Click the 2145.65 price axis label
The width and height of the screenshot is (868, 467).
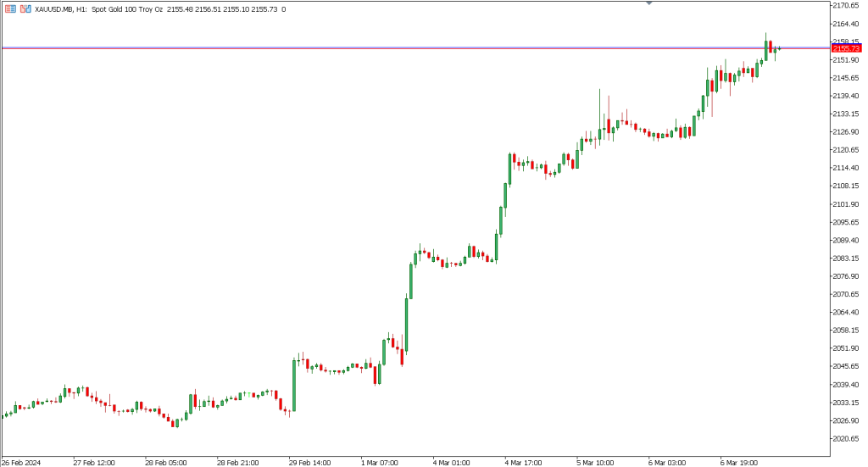[846, 78]
